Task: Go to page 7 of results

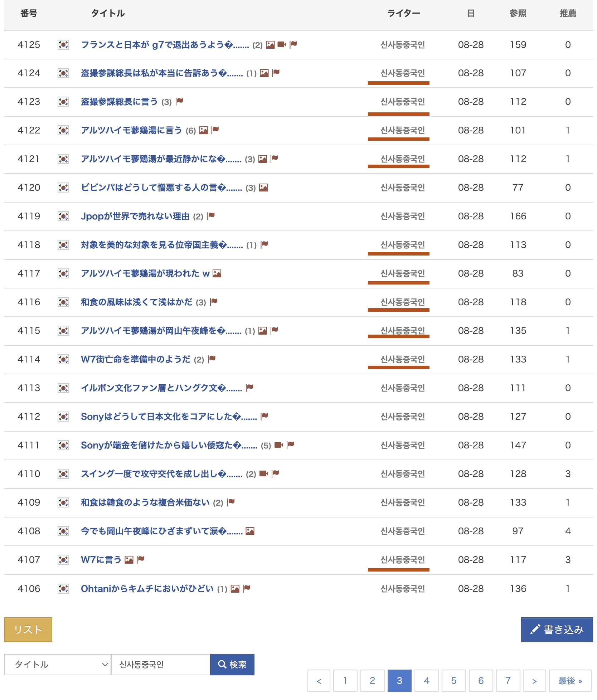Action: click(508, 681)
